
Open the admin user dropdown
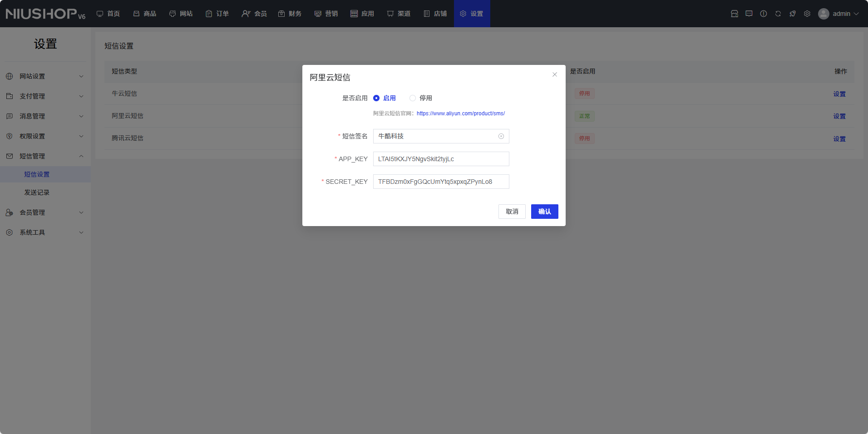pyautogui.click(x=839, y=14)
